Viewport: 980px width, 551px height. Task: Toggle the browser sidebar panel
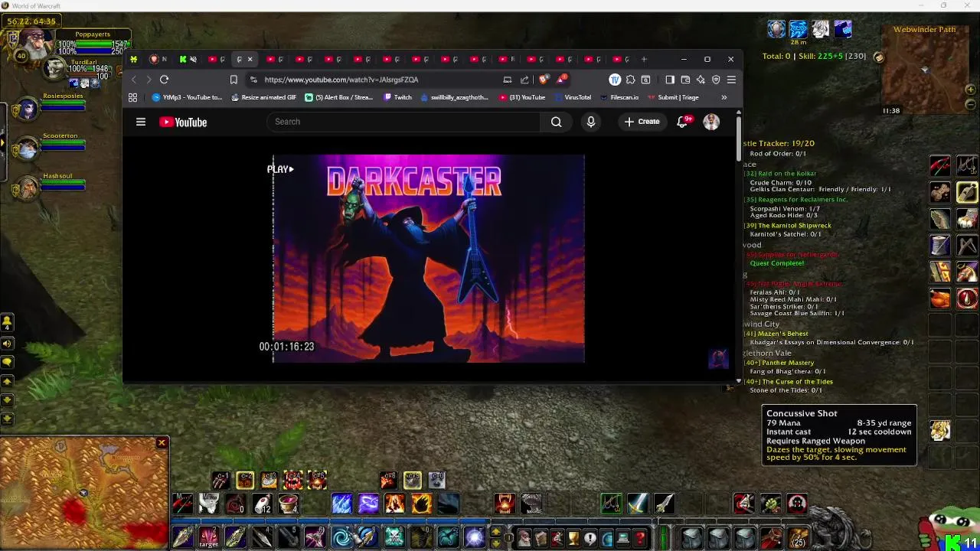pos(670,80)
